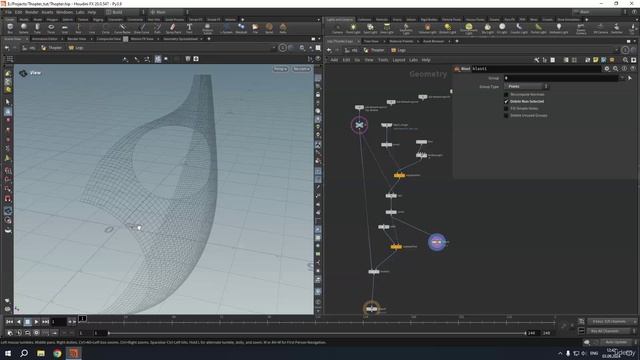This screenshot has width=640, height=360.
Task: Jump to first frame
Action: 9,322
